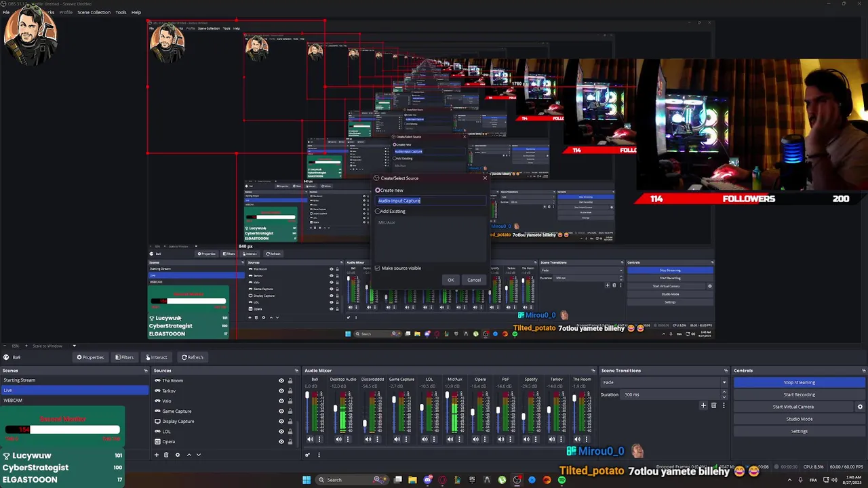Open Ba9 channel options menu
The image size is (868, 488).
319,439
